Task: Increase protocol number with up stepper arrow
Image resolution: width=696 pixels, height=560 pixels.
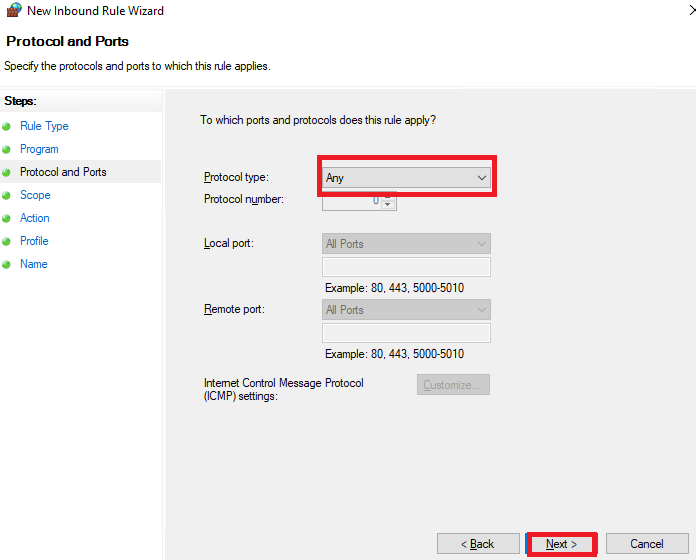Action: coord(388,197)
